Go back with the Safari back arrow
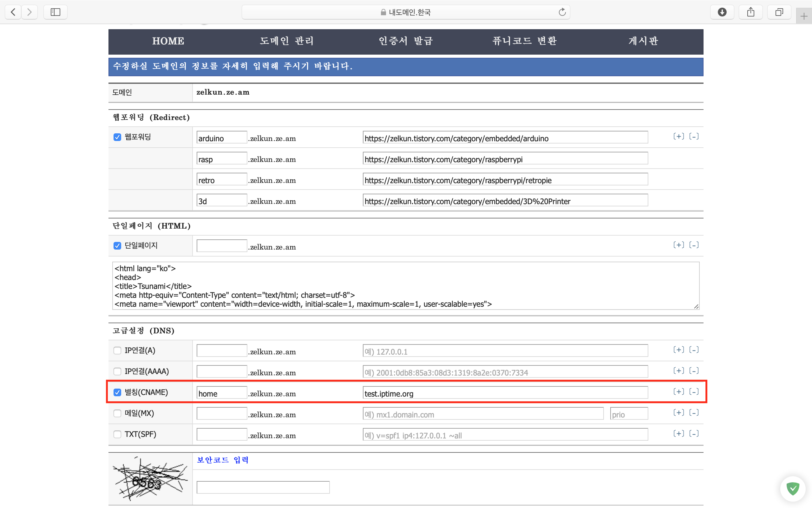812x508 pixels. click(x=13, y=12)
